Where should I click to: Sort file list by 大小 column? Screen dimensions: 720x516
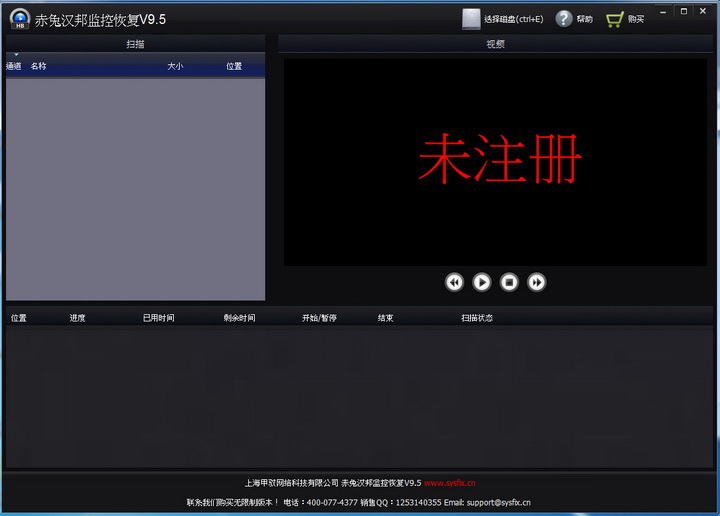(x=175, y=66)
